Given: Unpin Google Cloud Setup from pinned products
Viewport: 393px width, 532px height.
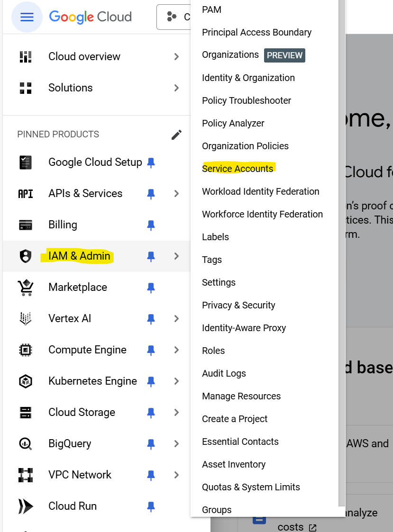Looking at the screenshot, I should [151, 162].
